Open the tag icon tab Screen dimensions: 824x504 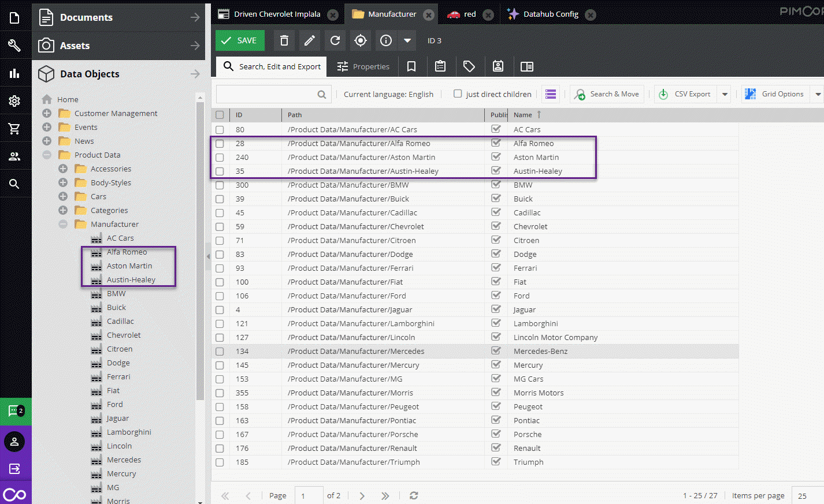pyautogui.click(x=469, y=66)
